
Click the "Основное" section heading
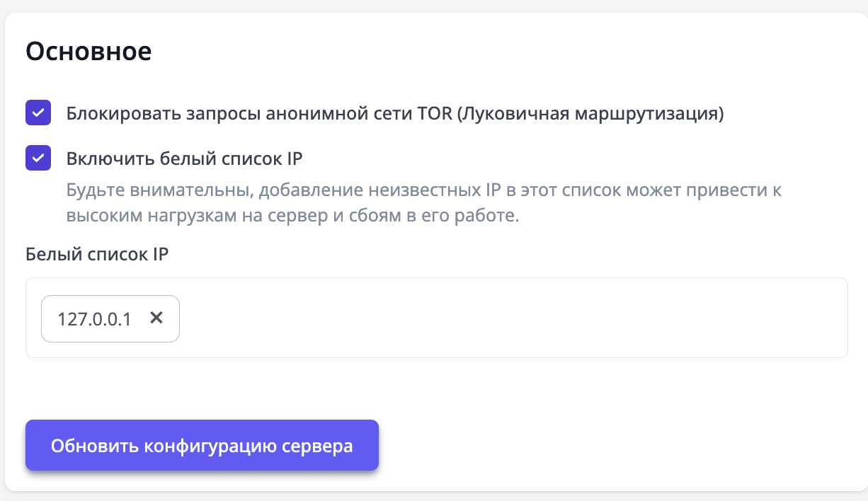click(x=88, y=52)
